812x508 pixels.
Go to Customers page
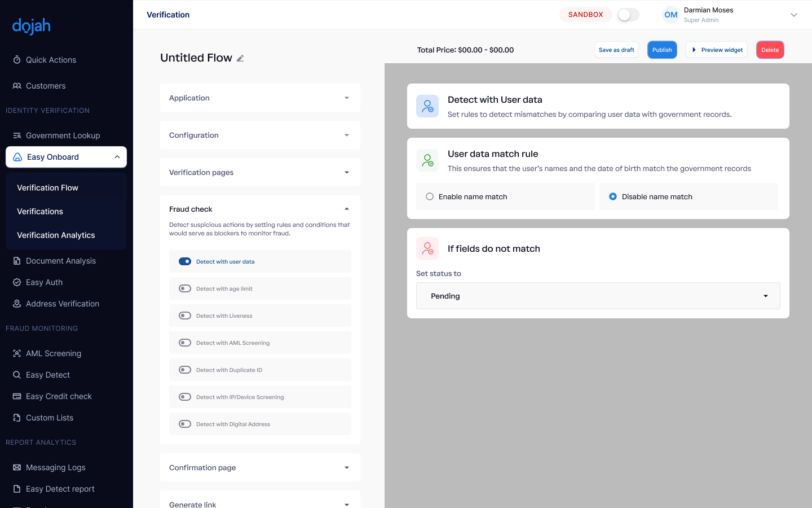coord(46,86)
